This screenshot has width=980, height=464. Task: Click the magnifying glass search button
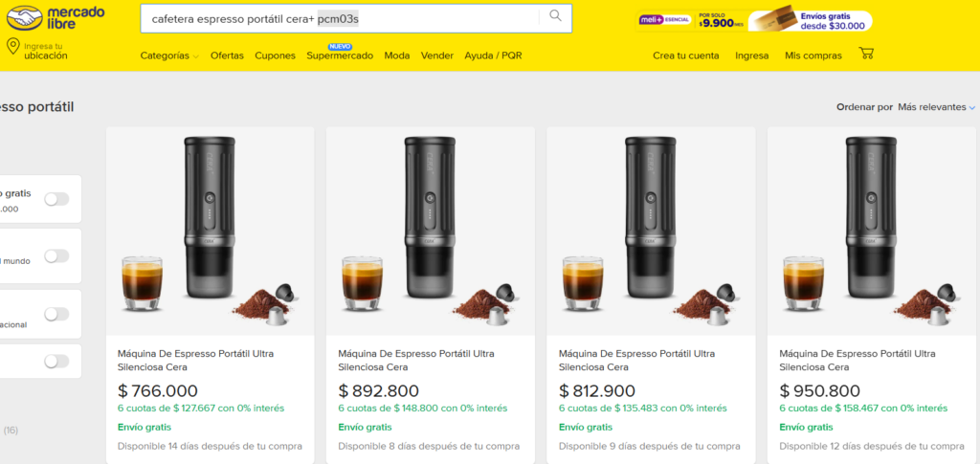click(x=555, y=17)
